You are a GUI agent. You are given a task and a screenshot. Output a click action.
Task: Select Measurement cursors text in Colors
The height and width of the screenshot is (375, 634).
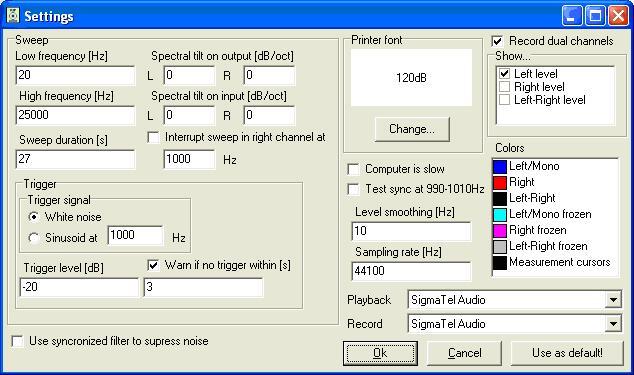pos(560,262)
